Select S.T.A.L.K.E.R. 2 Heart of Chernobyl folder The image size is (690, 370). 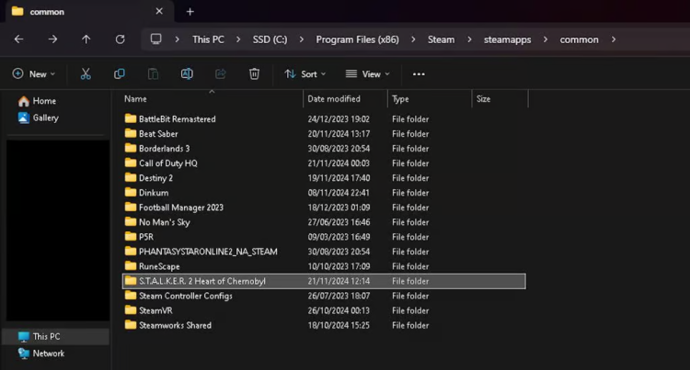[x=324, y=281]
